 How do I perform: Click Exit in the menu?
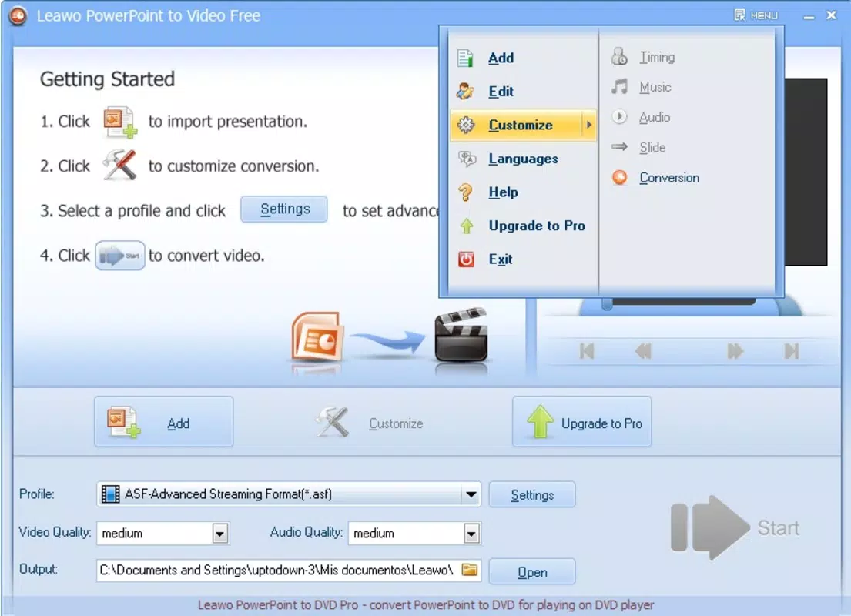[523, 259]
